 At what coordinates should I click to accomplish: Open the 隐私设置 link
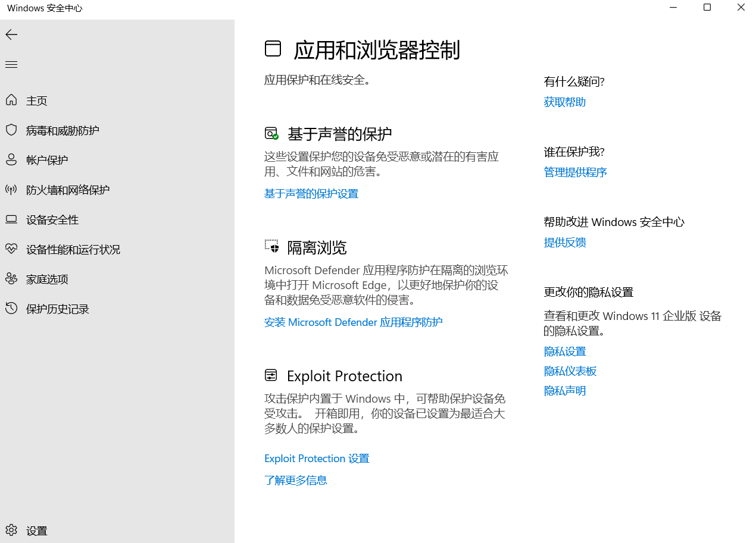[x=565, y=351]
